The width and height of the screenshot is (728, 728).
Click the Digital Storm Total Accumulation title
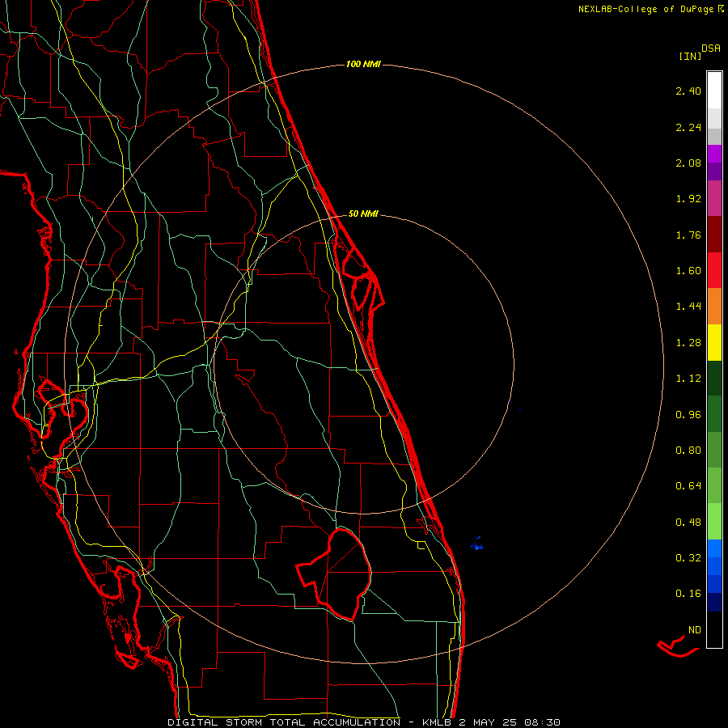pyautogui.click(x=284, y=722)
